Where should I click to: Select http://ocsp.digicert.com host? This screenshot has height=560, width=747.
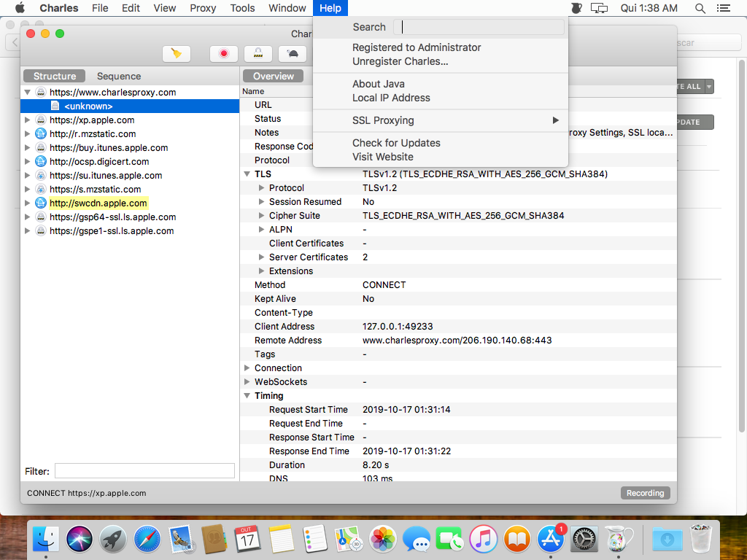(99, 162)
